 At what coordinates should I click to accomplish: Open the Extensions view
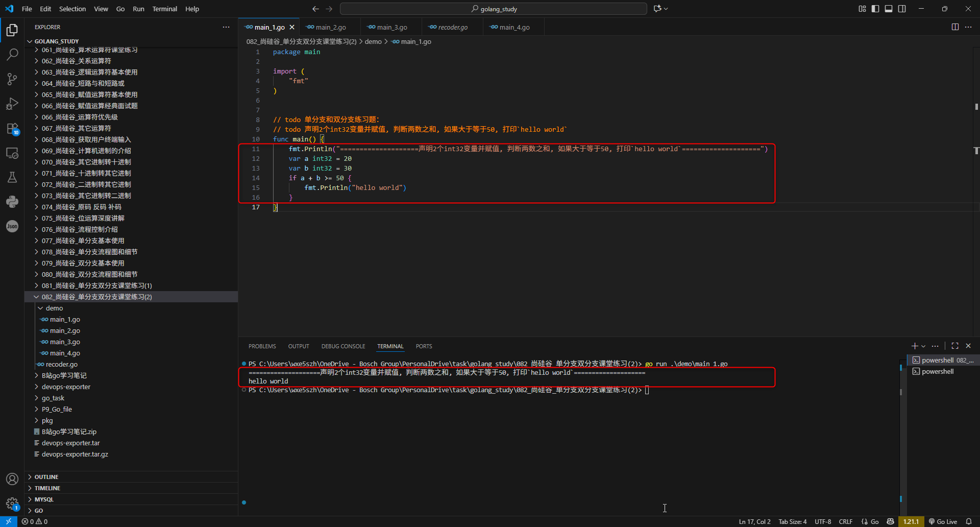point(12,128)
